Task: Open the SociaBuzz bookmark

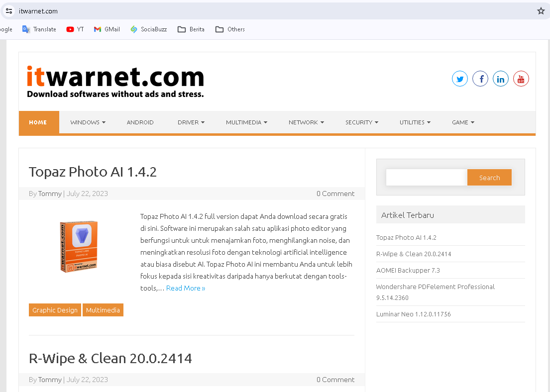Action: pos(148,29)
